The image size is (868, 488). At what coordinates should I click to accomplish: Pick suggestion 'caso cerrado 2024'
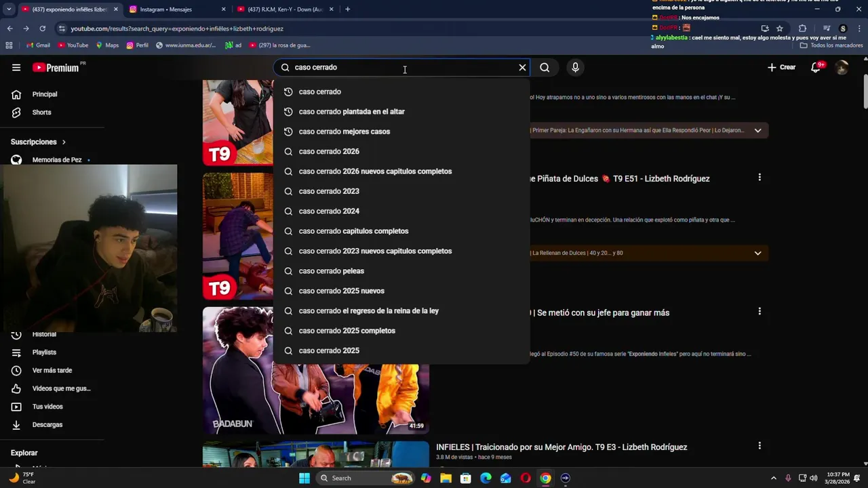pyautogui.click(x=401, y=211)
